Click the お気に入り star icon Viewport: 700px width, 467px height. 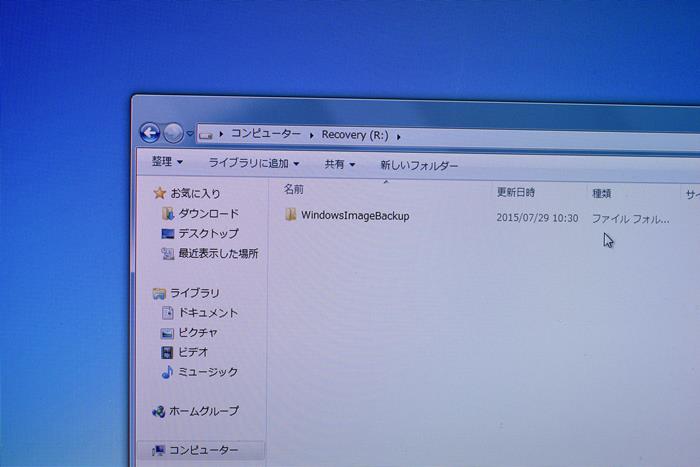click(x=159, y=193)
